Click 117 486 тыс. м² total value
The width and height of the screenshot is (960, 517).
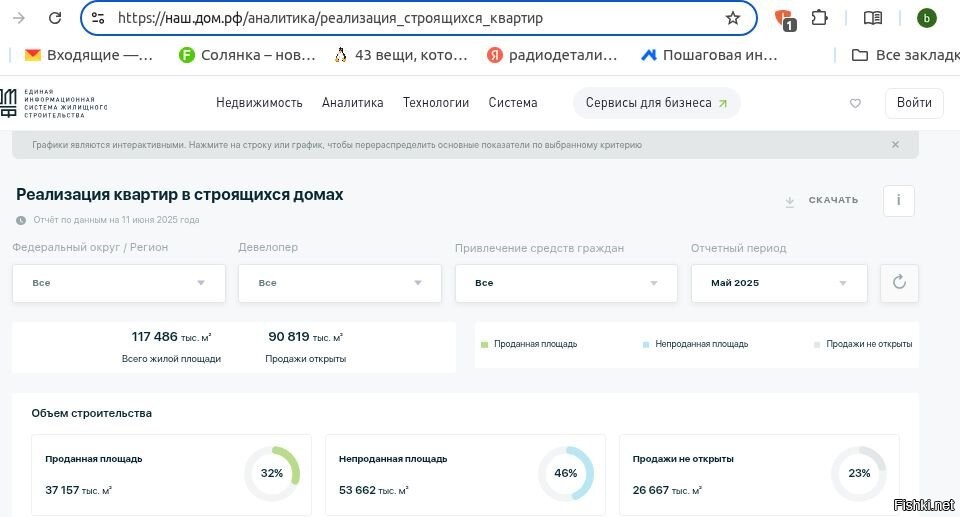click(x=171, y=337)
